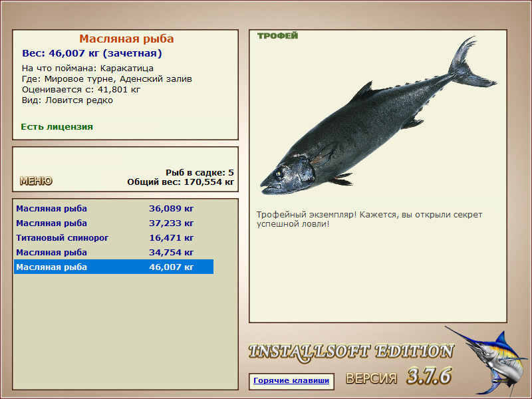
Task: Click the Оценивается с: 41,801 кг line
Action: pos(81,90)
